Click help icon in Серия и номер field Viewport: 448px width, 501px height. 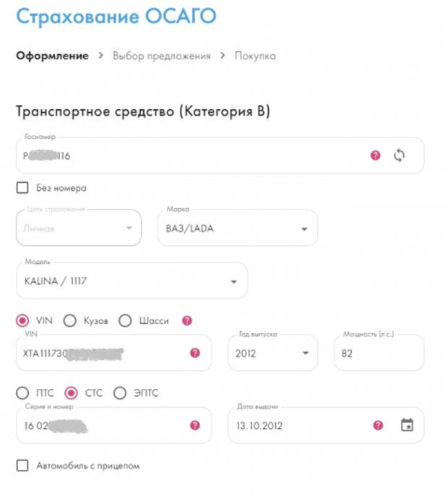[x=195, y=425]
